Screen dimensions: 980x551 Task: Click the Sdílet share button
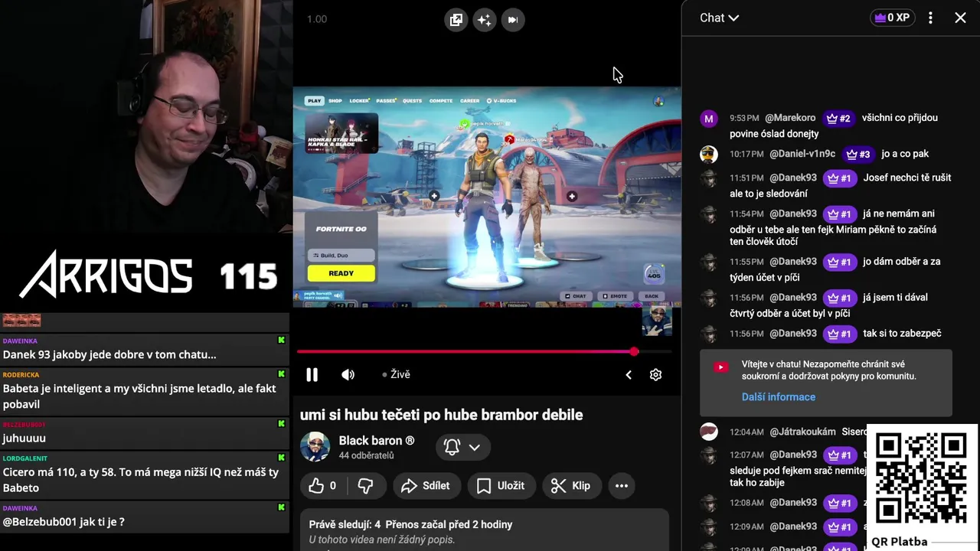(426, 485)
